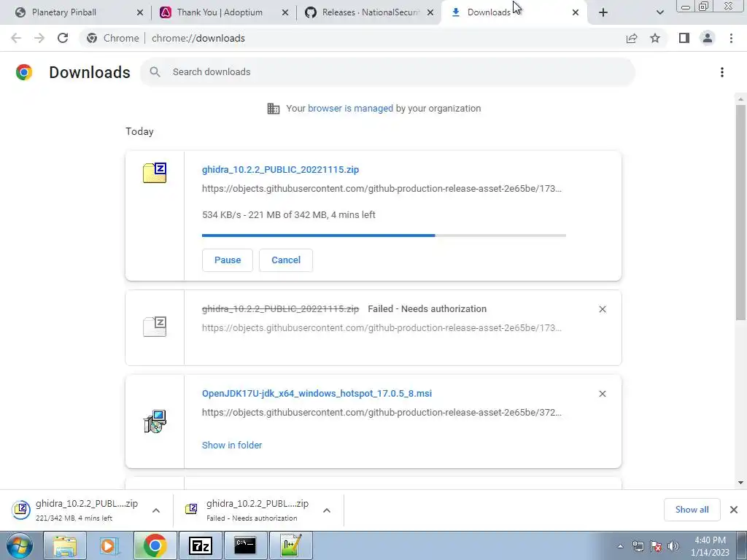Toggle the browser side panel
Screen dimensions: 747x560
pyautogui.click(x=684, y=38)
